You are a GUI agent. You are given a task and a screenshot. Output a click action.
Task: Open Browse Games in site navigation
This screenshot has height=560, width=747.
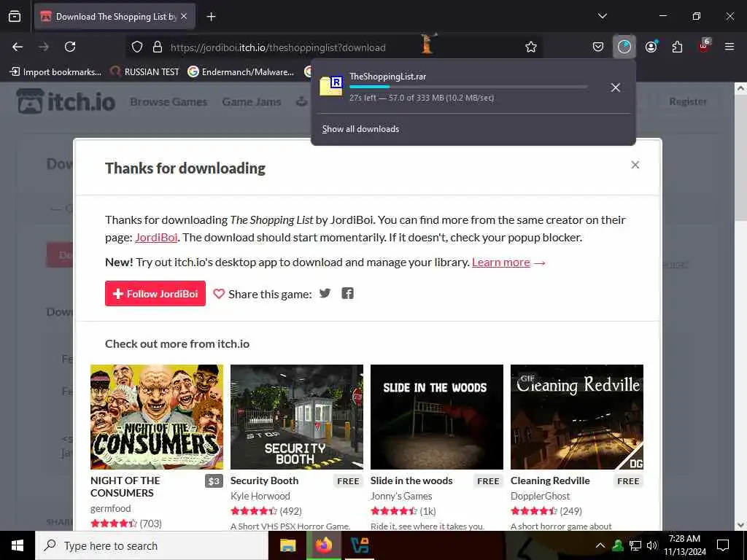169,101
